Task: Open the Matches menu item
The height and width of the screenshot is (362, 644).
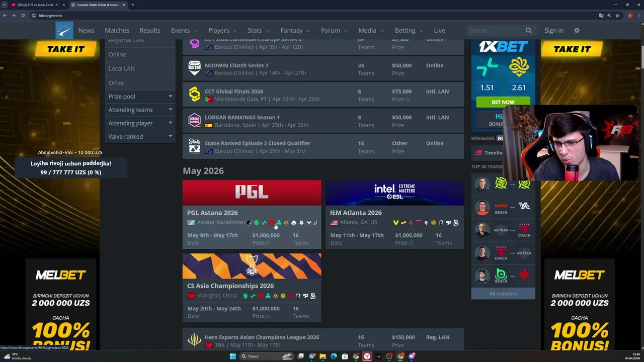Action: pyautogui.click(x=117, y=31)
